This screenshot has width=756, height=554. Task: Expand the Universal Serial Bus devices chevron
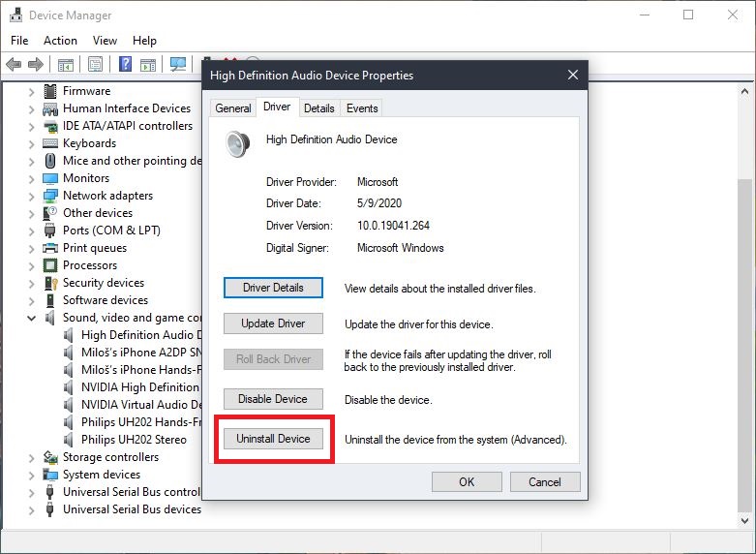coord(31,509)
